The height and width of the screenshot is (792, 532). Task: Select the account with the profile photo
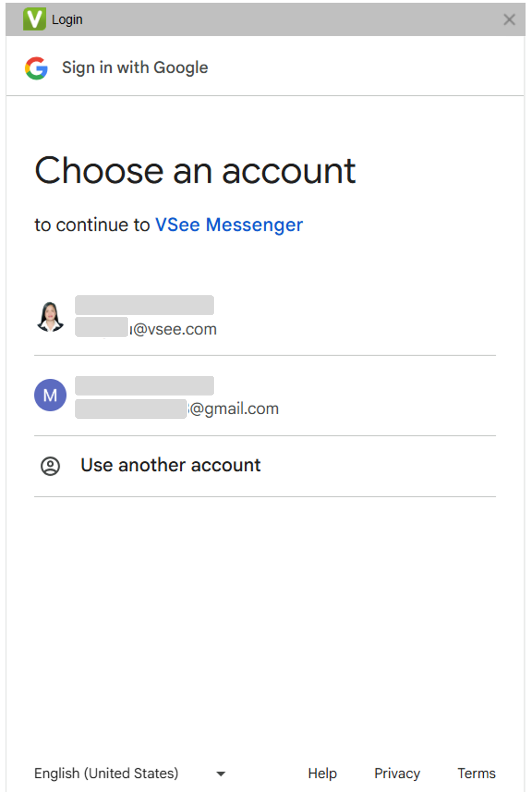tap(50, 317)
